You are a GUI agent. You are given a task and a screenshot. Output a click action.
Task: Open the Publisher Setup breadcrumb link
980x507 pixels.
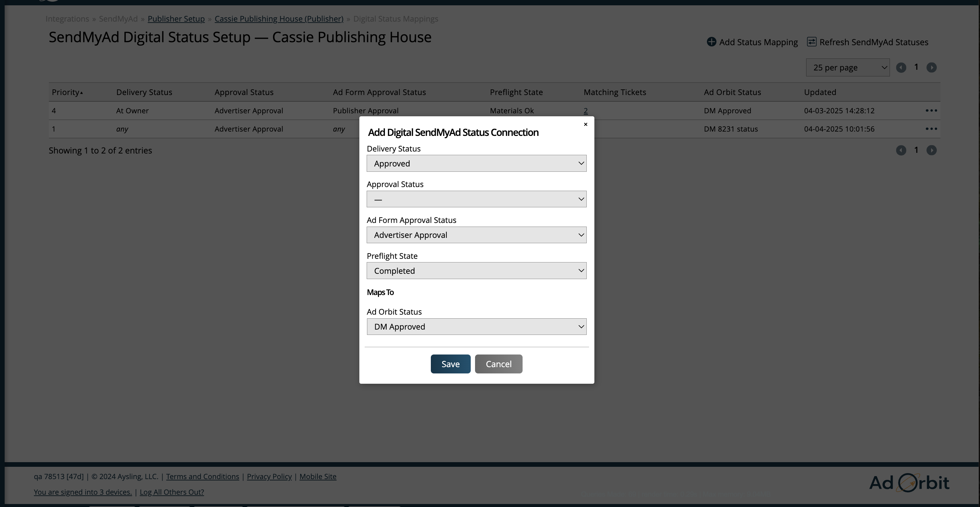(x=176, y=19)
